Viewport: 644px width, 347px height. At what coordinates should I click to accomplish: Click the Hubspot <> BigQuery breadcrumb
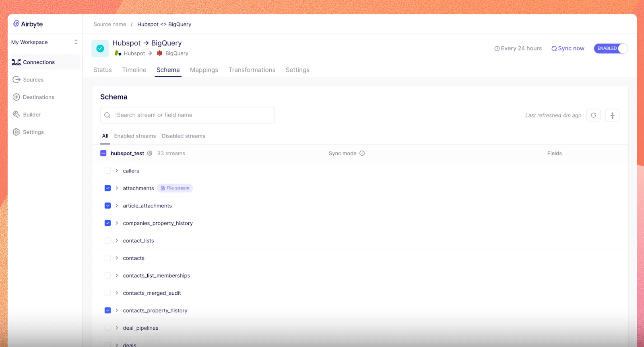(164, 24)
